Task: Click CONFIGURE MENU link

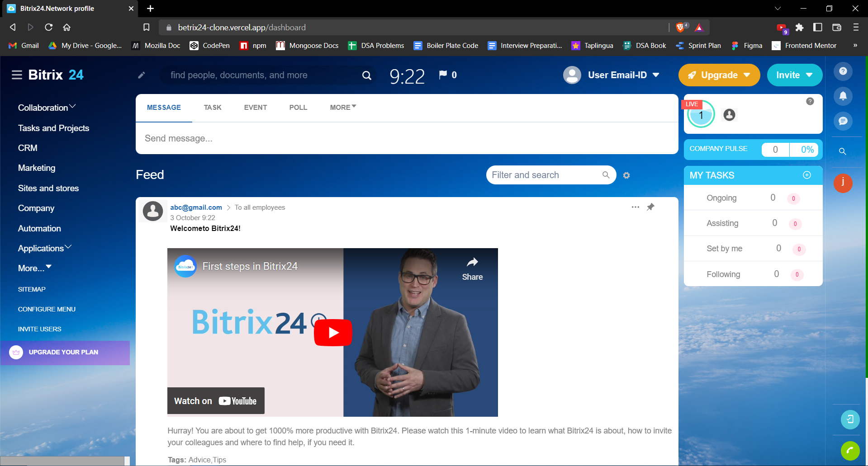Action: tap(47, 309)
